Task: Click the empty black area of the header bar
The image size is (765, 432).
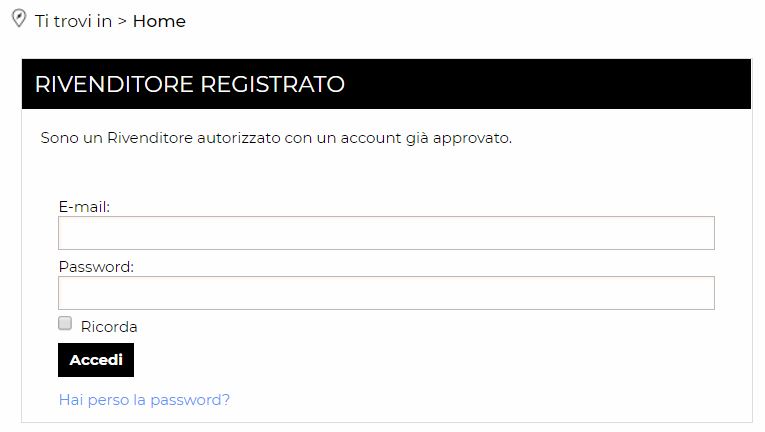Action: click(550, 84)
